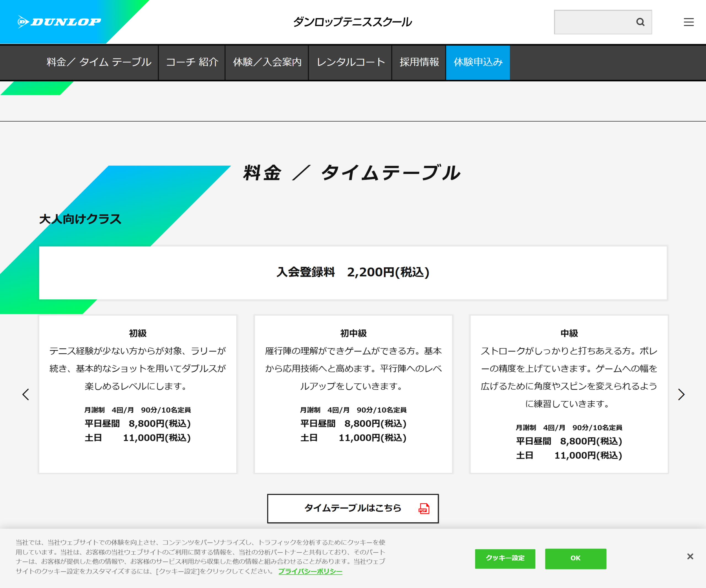The height and width of the screenshot is (588, 706).
Task: Click 初級 card's 月謝制 4回/月 line
Action: pyautogui.click(x=138, y=410)
